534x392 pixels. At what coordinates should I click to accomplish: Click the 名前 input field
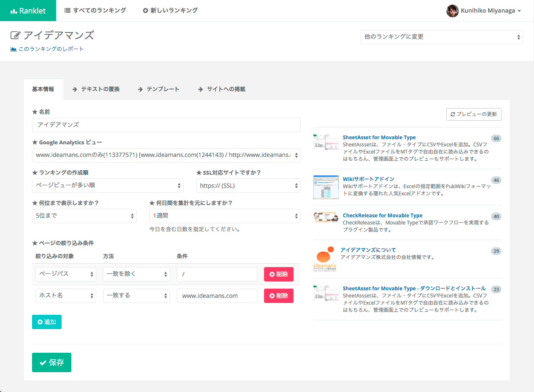[166, 125]
